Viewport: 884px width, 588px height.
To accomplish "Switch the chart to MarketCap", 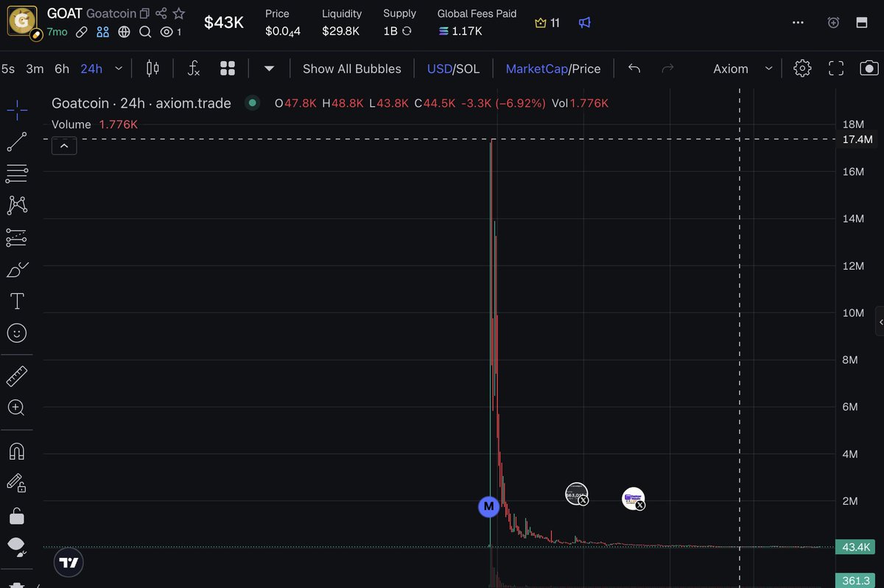I will click(x=536, y=69).
